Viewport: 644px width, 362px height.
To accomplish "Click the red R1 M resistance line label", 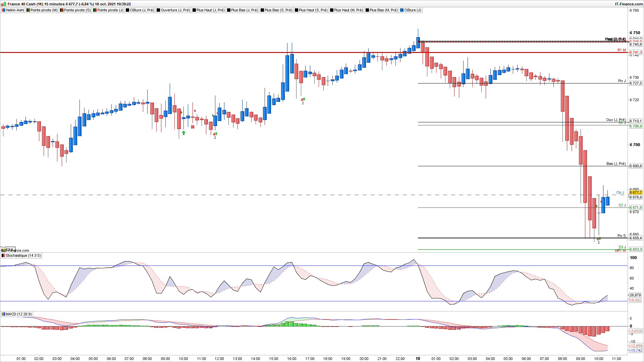I will 622,50.
